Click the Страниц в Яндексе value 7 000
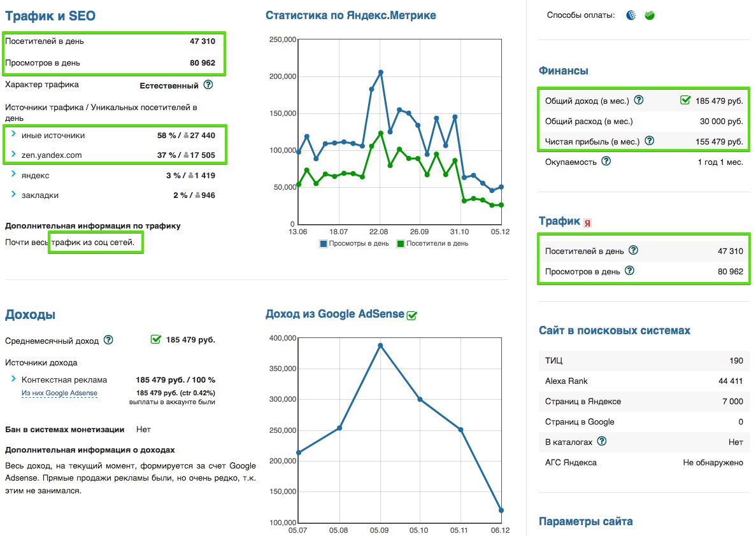The image size is (756, 536). [733, 402]
